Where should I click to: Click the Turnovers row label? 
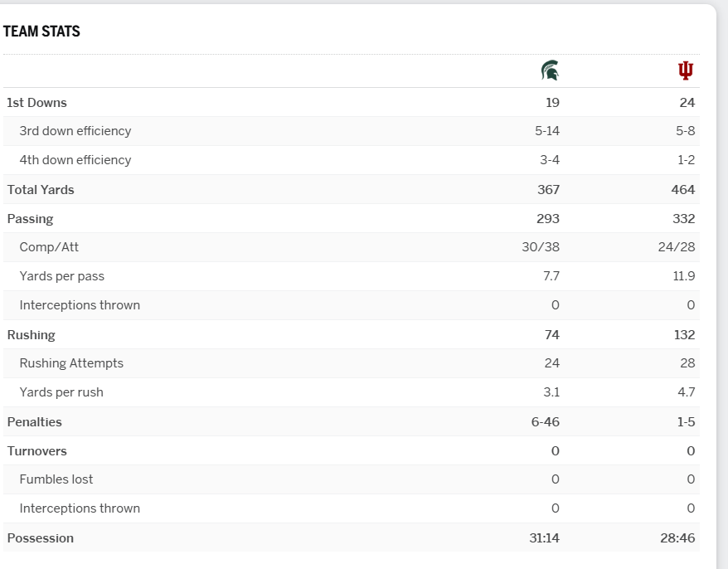point(36,451)
